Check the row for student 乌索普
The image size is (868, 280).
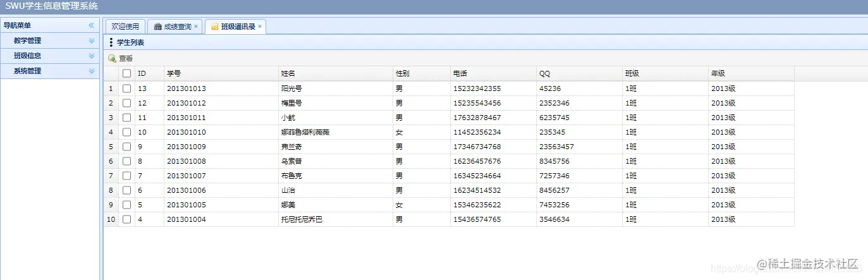tap(126, 161)
